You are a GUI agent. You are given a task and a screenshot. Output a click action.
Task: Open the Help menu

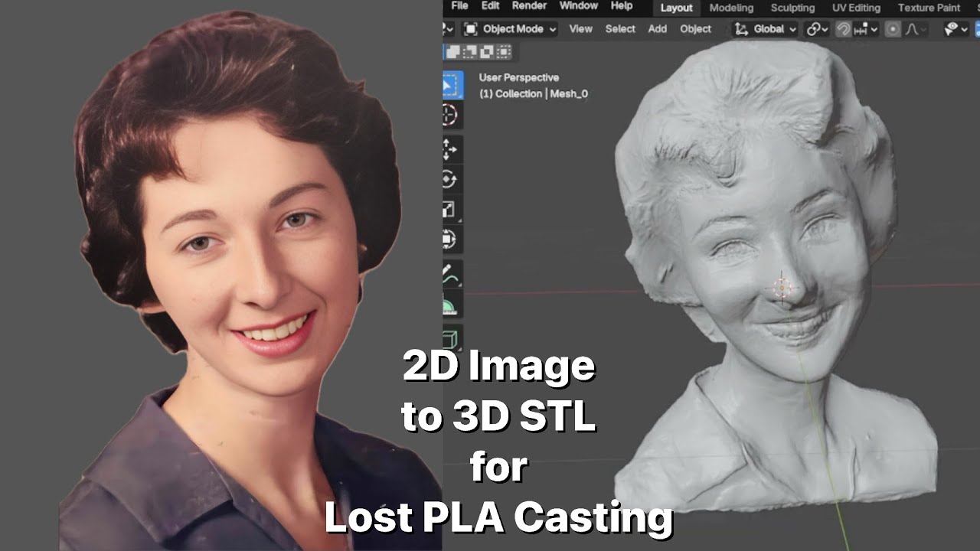622,6
